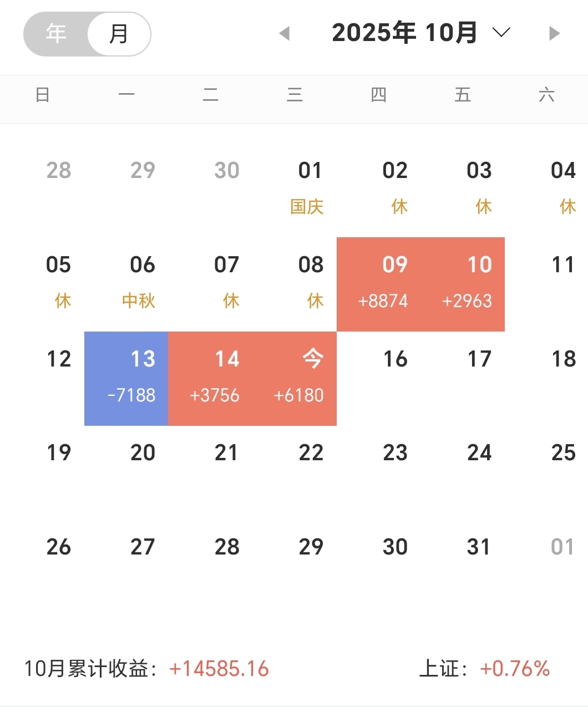The image size is (588, 707).
Task: Select the blue 13 cell showing -7188
Action: pyautogui.click(x=126, y=379)
